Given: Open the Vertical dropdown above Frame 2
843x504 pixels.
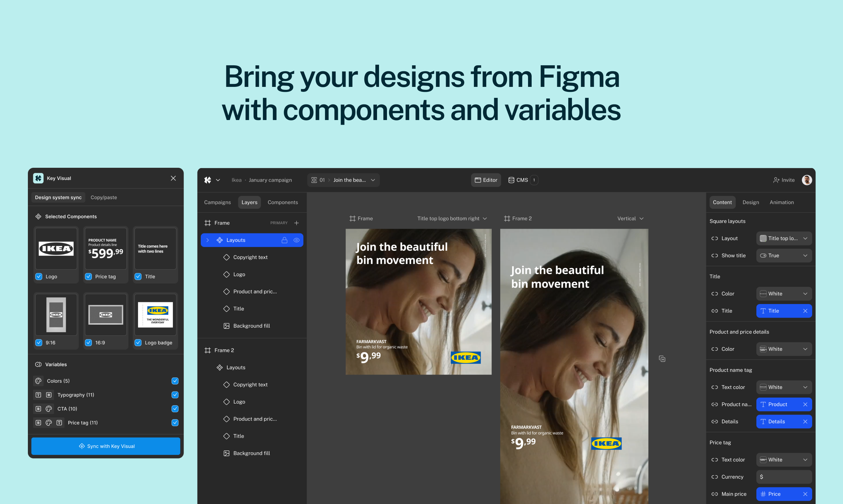Looking at the screenshot, I should [x=630, y=219].
